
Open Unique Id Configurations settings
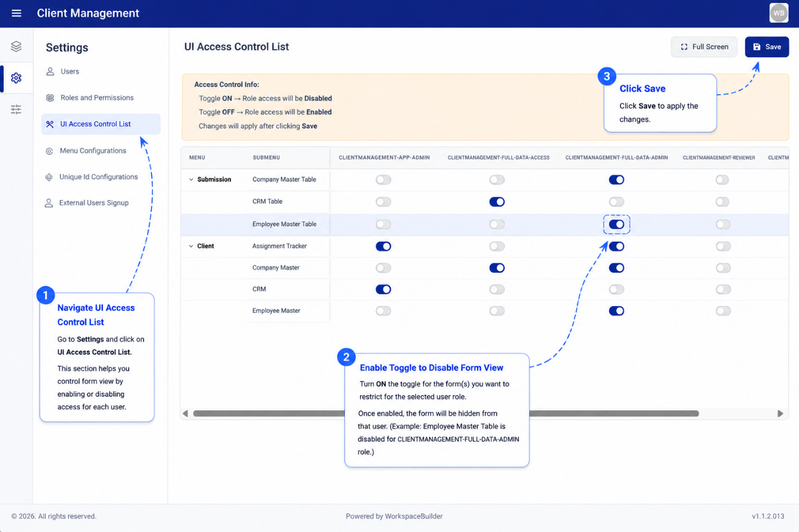[101, 177]
